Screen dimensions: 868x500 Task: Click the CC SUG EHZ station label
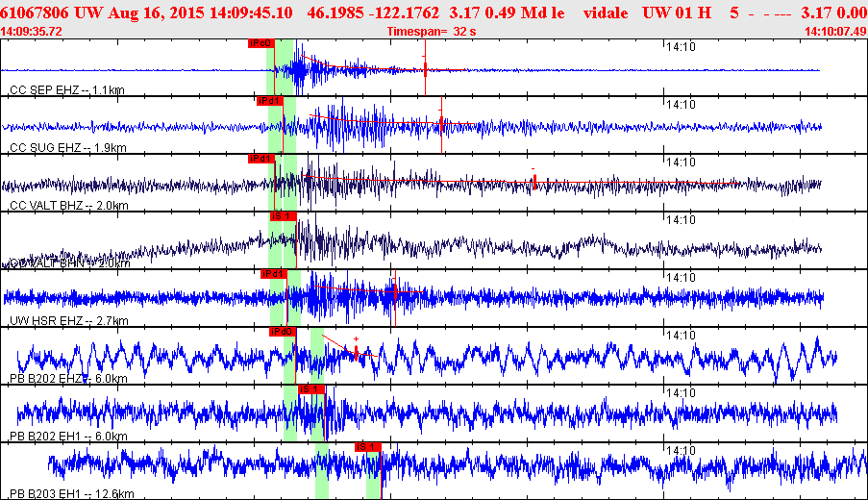tap(67, 148)
